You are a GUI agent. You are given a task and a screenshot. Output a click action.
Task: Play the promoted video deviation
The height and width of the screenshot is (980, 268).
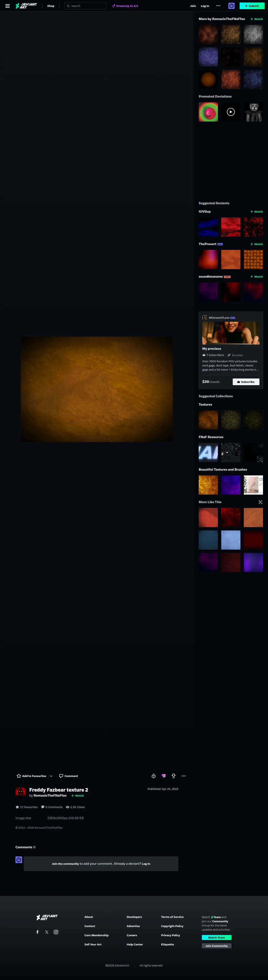pos(231,112)
